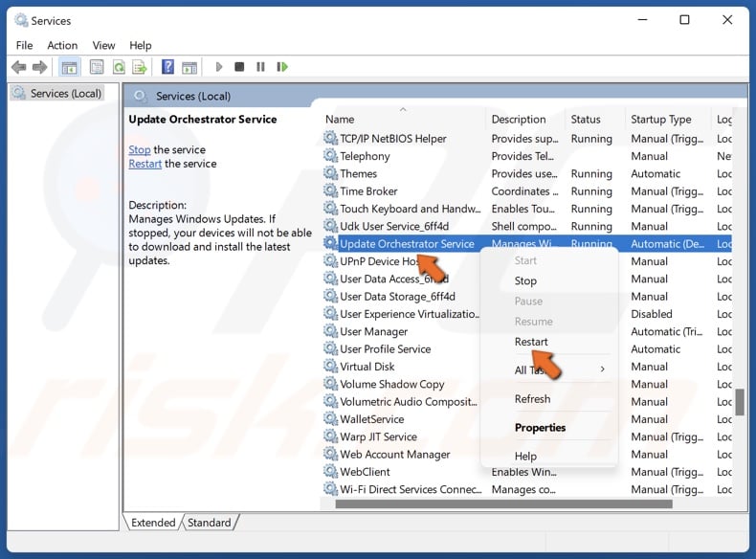Viewport: 756px width, 559px height.
Task: Click the Stop the service link
Action: pyautogui.click(x=140, y=149)
